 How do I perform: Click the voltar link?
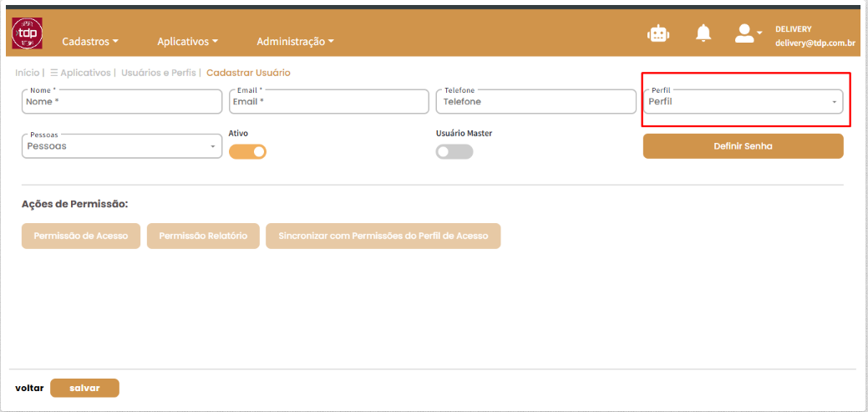point(29,389)
